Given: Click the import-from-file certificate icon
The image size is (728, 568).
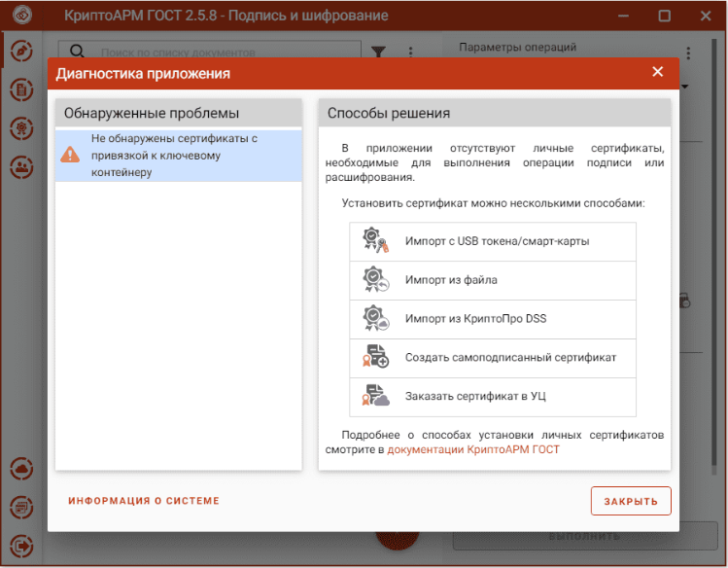Looking at the screenshot, I should pos(375,279).
